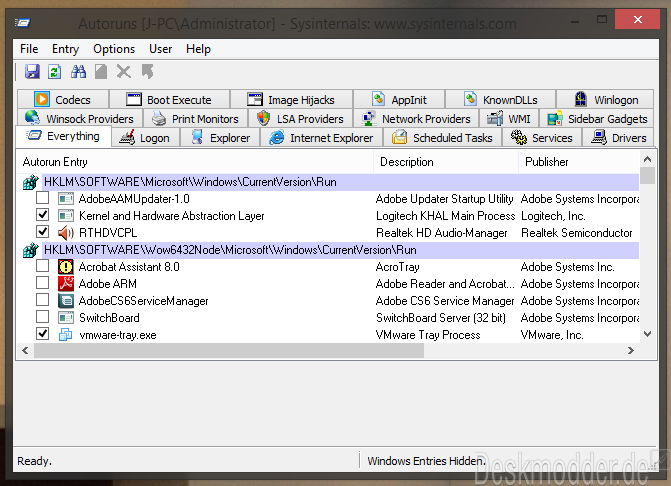Viewport: 671px width, 486px height.
Task: Enable the AdobeAAMUpdater-1.0 checkbox
Action: [42, 198]
